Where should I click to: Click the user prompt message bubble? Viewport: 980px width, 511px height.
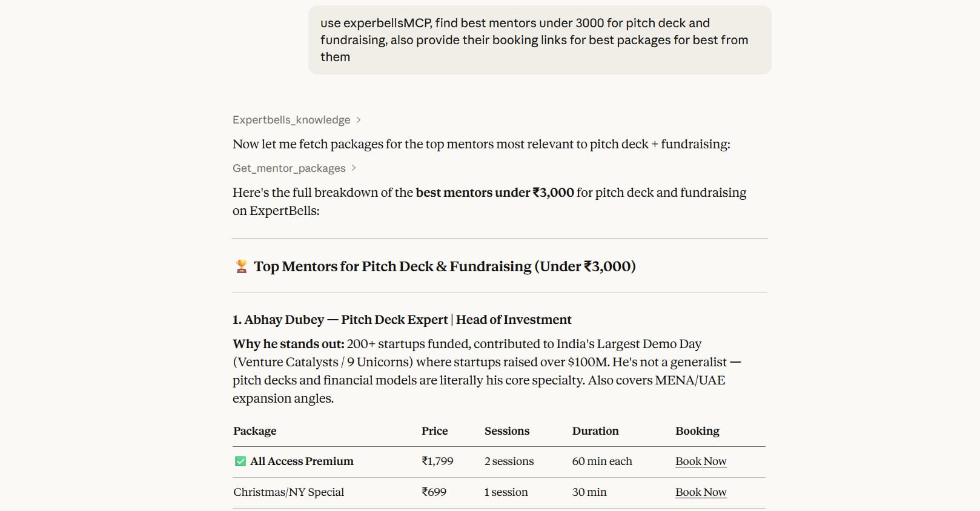point(540,40)
